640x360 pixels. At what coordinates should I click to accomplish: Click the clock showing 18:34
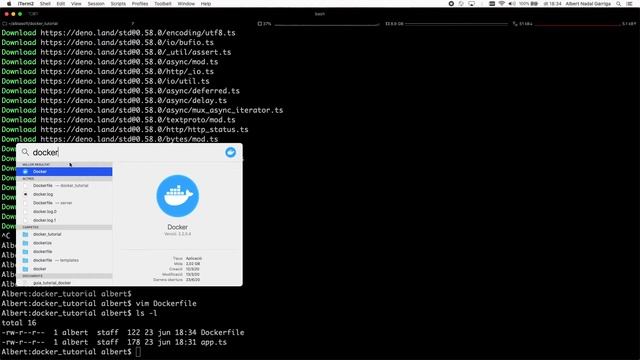coord(552,4)
